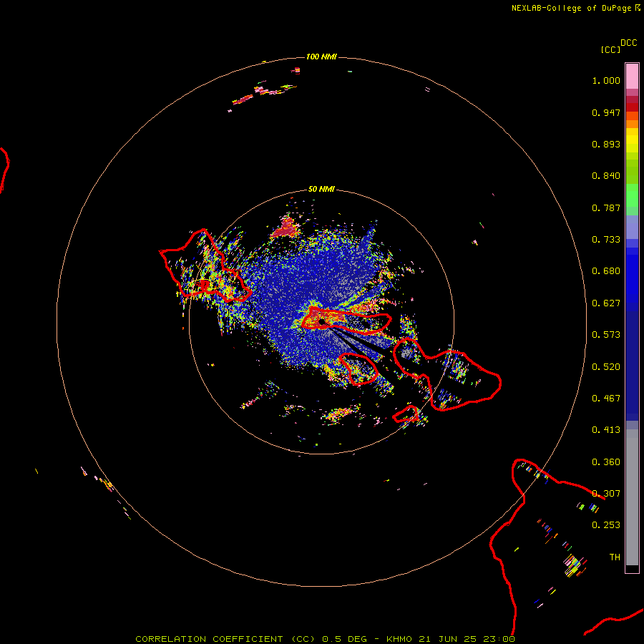Click the 0.733 scale value
Viewport: 644px width, 644px height.
(x=606, y=240)
